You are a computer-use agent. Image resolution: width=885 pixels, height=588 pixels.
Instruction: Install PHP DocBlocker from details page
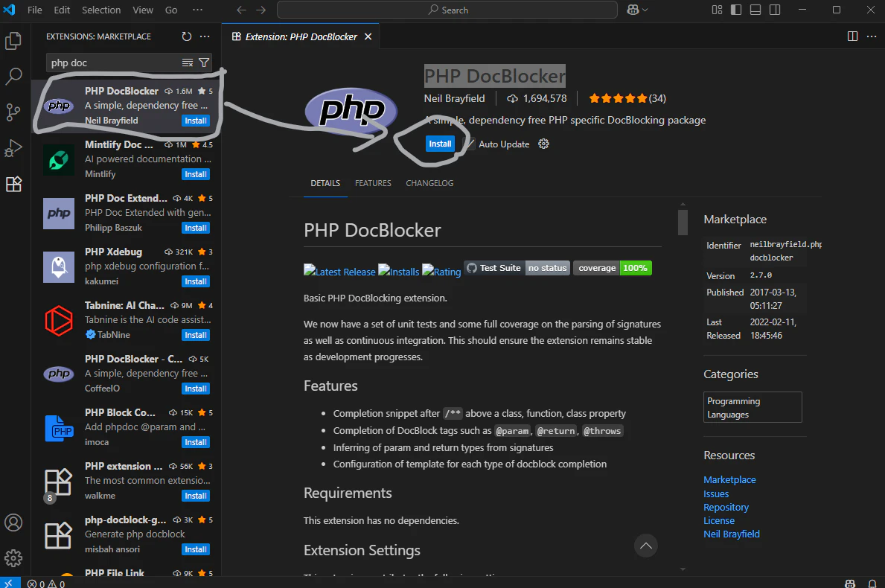click(x=440, y=144)
